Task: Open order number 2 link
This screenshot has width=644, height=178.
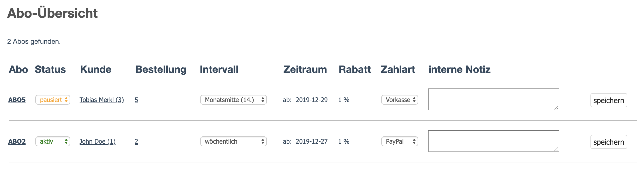Action: [x=136, y=142]
